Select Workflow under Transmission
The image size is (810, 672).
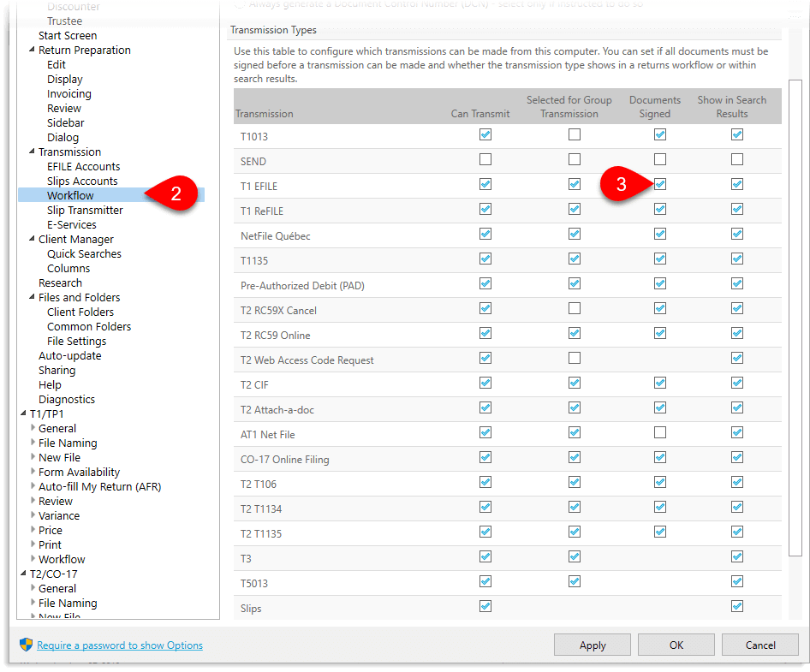coord(70,195)
